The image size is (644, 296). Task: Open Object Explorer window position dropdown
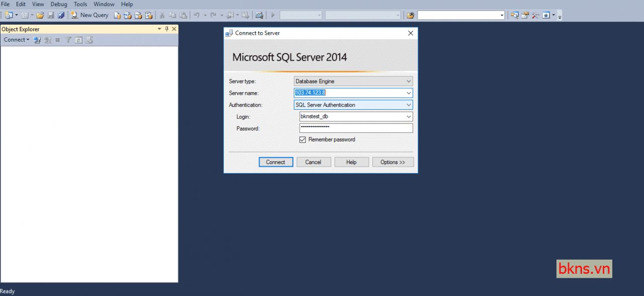point(159,29)
